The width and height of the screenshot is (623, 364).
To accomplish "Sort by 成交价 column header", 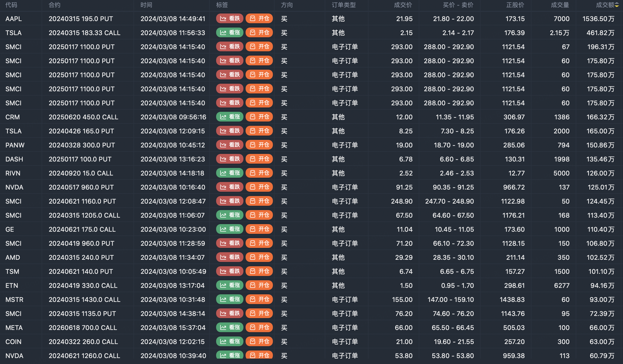I will point(403,5).
